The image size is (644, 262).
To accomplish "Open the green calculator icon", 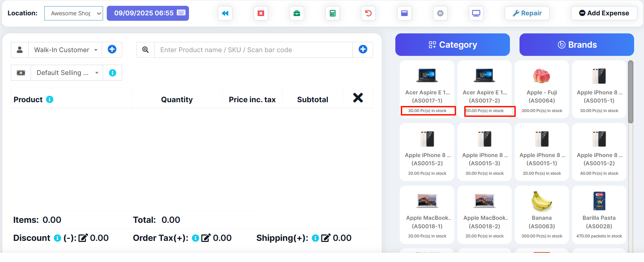I will click(333, 13).
